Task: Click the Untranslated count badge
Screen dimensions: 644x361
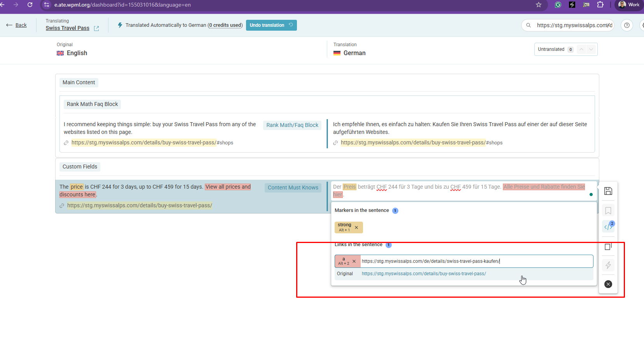Action: 571,50
